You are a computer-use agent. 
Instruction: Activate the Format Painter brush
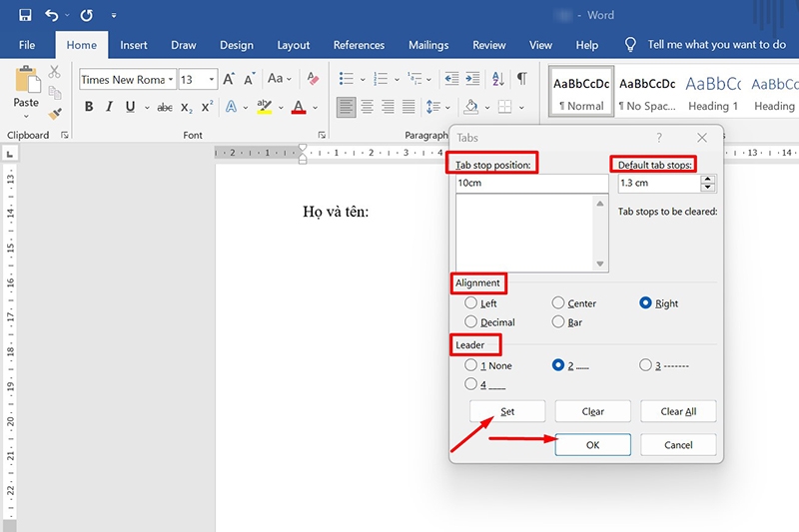click(x=55, y=114)
